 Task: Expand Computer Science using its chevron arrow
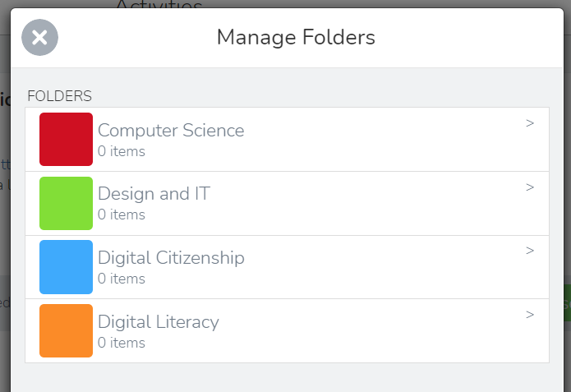[530, 123]
